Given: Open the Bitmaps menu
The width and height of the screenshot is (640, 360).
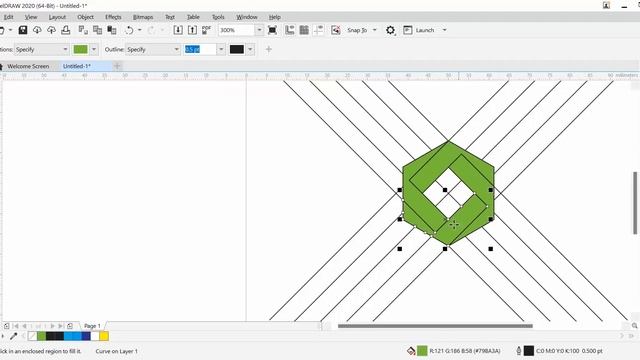Looking at the screenshot, I should pos(143,17).
